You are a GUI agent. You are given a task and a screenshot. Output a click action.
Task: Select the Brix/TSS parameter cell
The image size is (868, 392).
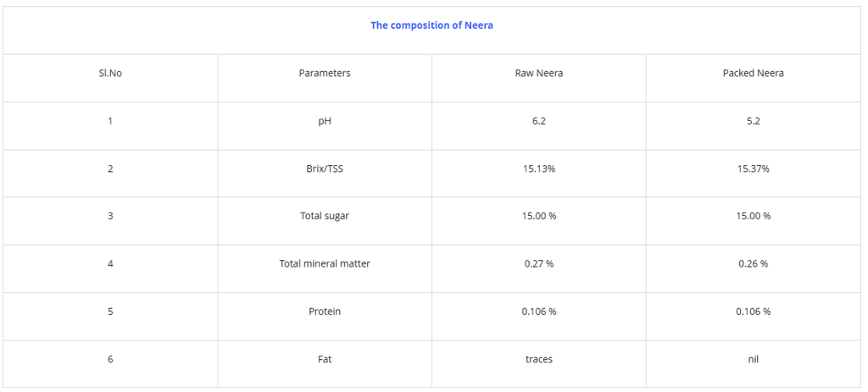click(325, 168)
